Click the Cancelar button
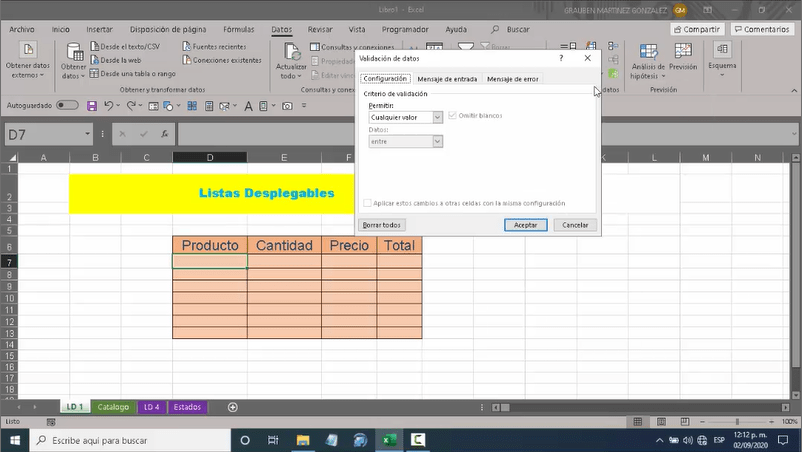The image size is (802, 452). (x=575, y=225)
